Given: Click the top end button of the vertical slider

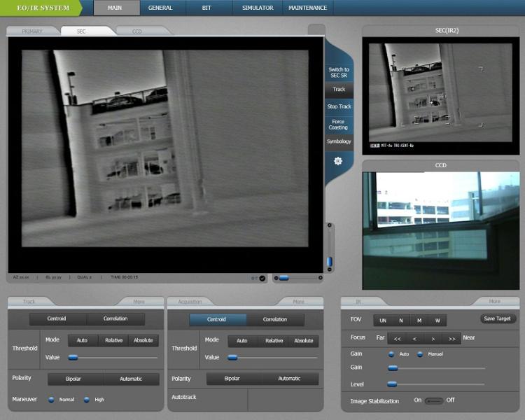Looking at the screenshot, I should click(x=330, y=225).
